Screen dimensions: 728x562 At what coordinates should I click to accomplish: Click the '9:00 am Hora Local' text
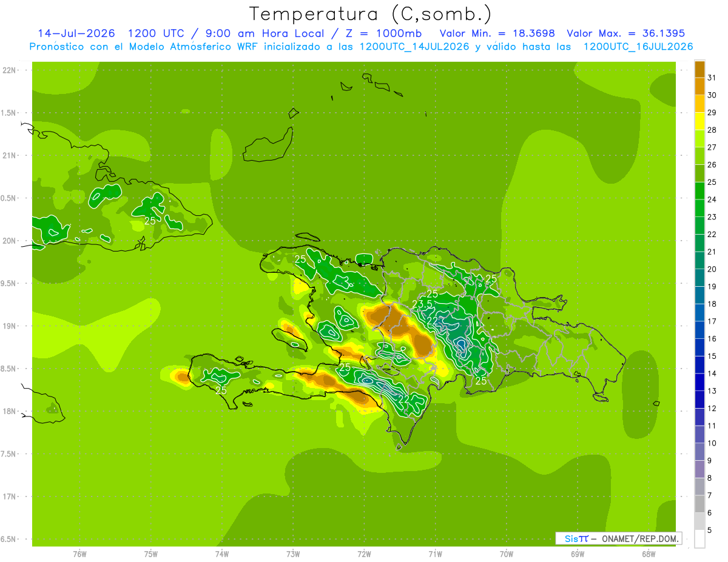point(267,33)
